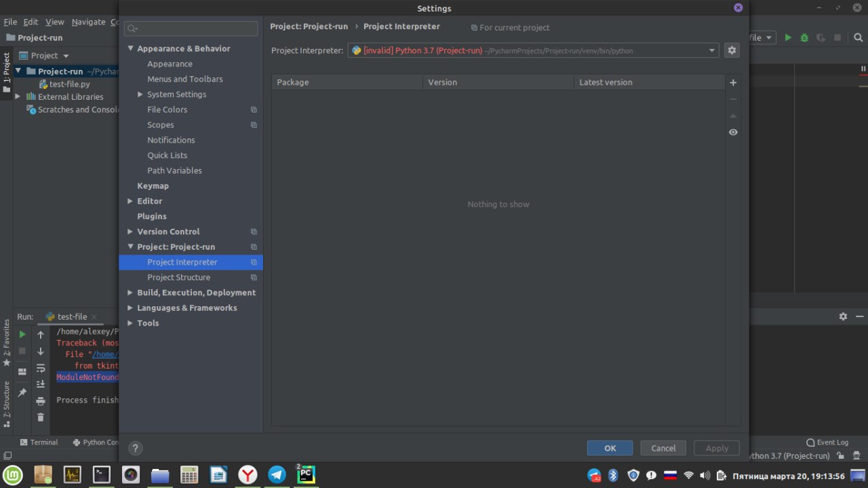Click the print icon in Run panel

pos(41,401)
